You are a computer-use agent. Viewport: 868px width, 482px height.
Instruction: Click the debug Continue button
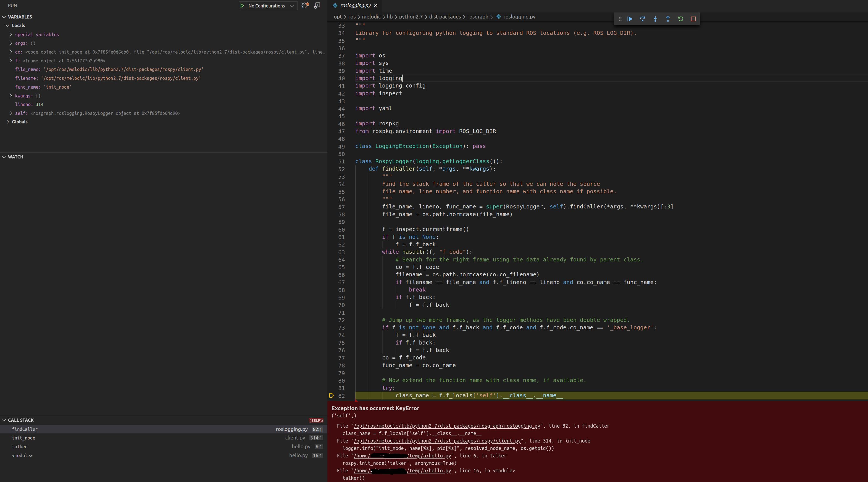pos(630,19)
